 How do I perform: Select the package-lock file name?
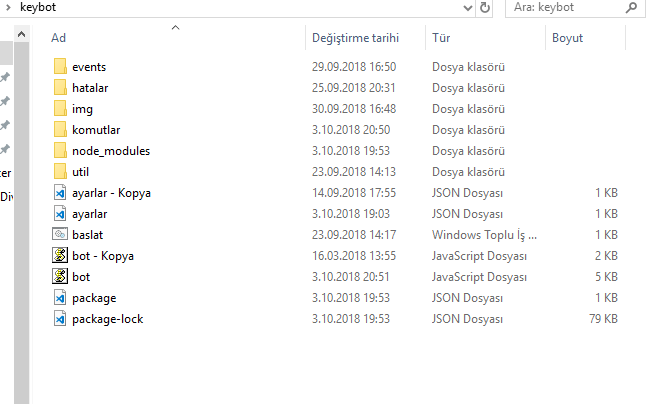[x=107, y=319]
